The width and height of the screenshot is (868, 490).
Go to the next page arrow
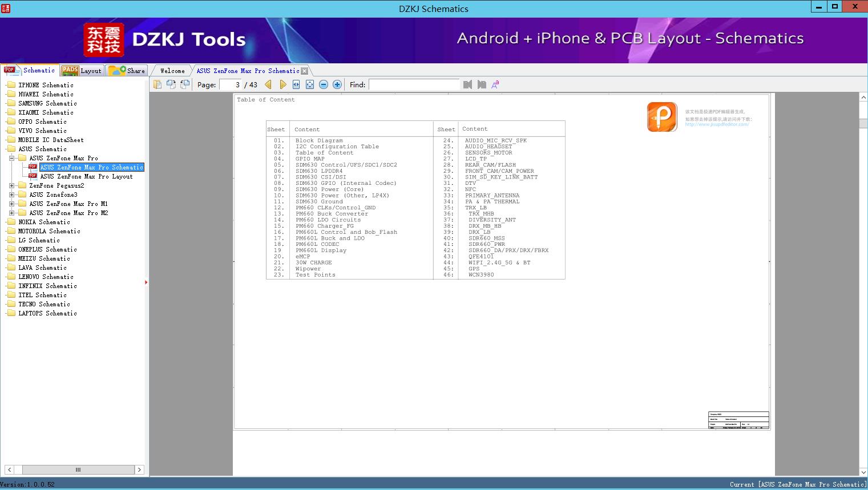pos(282,84)
